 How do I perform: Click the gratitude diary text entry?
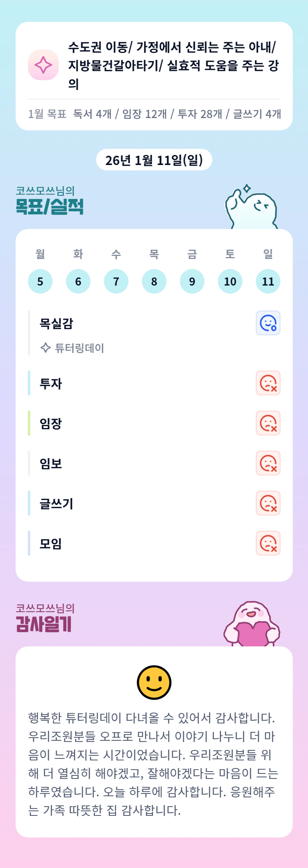pyautogui.click(x=154, y=764)
